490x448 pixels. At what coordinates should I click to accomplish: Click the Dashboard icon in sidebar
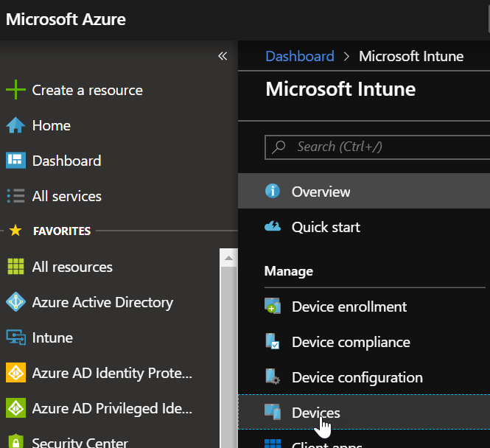(15, 161)
